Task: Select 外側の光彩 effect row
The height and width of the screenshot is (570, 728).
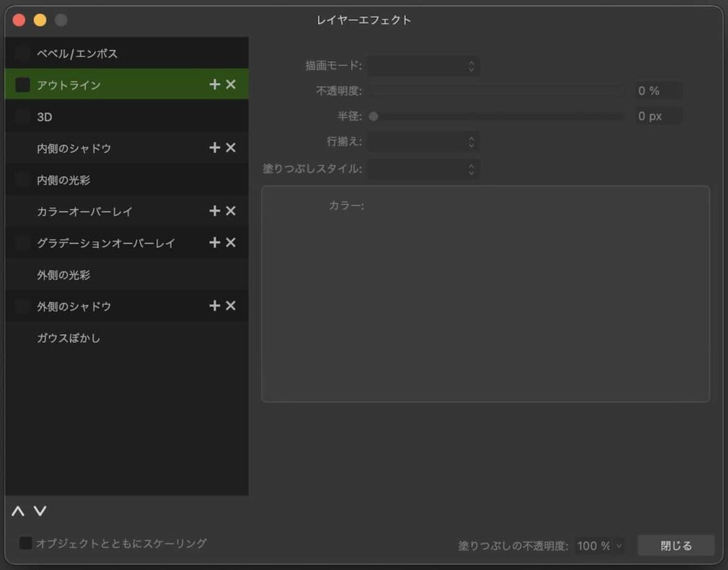Action: 127,274
